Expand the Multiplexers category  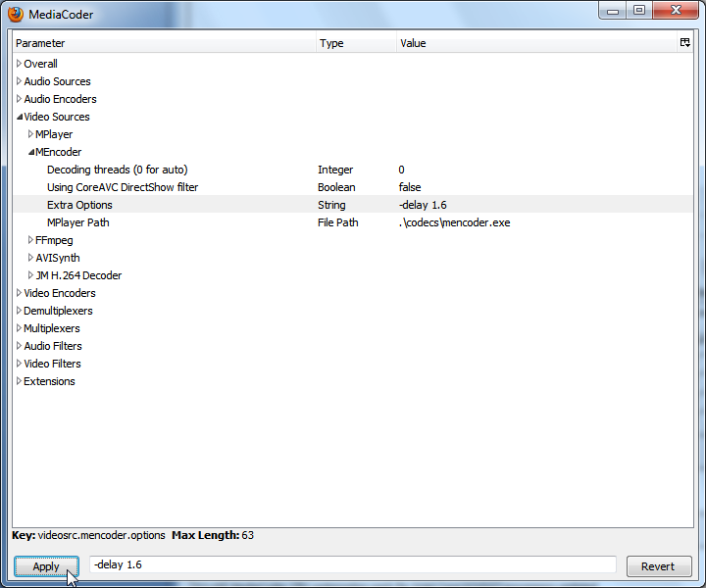click(x=19, y=328)
